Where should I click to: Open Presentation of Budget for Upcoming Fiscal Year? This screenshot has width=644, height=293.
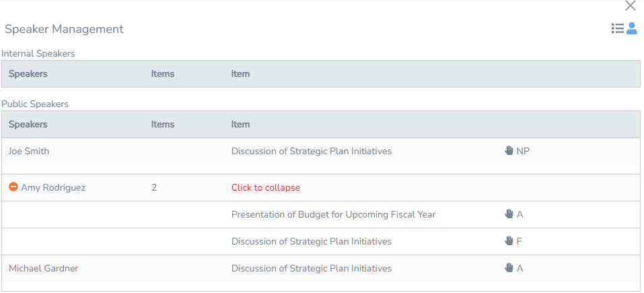click(x=334, y=214)
